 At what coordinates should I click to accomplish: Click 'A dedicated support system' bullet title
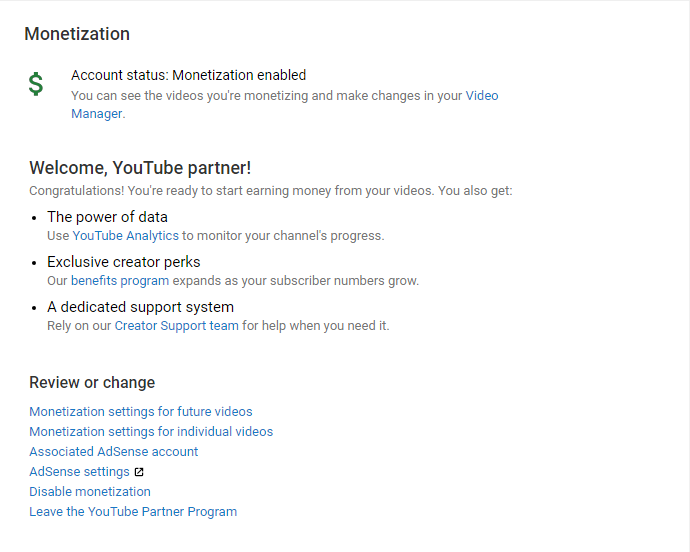tap(140, 307)
